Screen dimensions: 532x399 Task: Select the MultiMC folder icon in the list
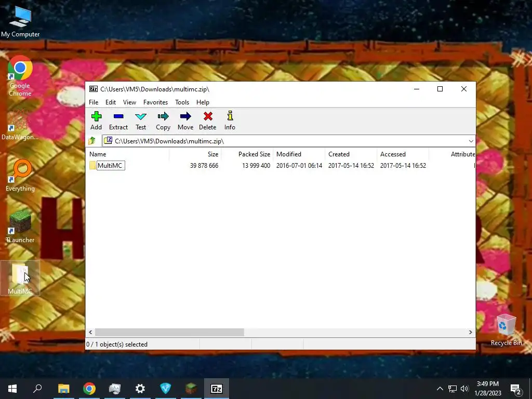pos(92,166)
